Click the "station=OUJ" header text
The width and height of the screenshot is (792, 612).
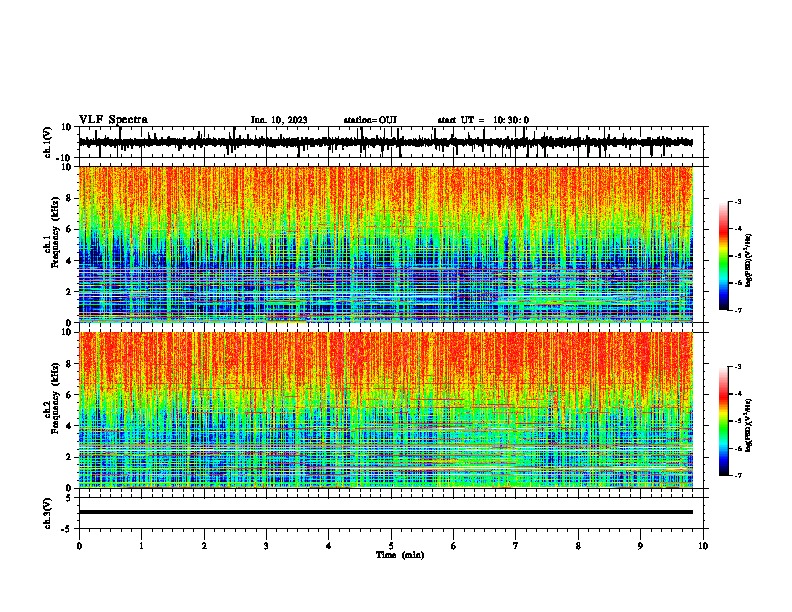[370, 120]
